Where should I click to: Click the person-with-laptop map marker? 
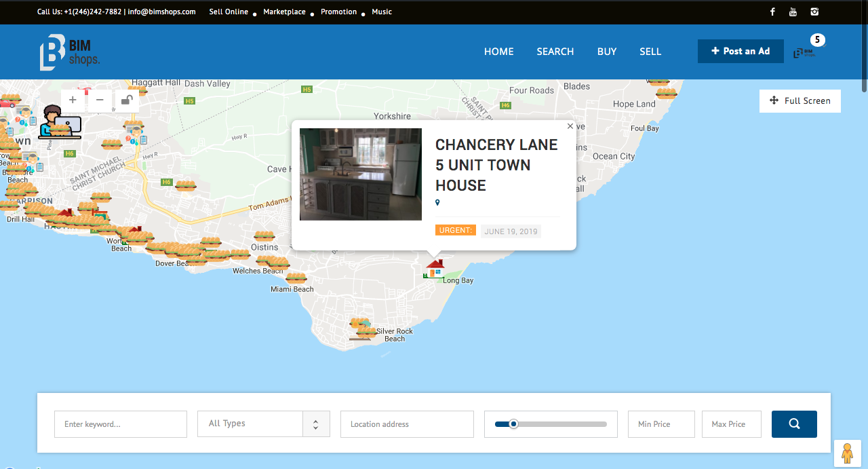(59, 122)
